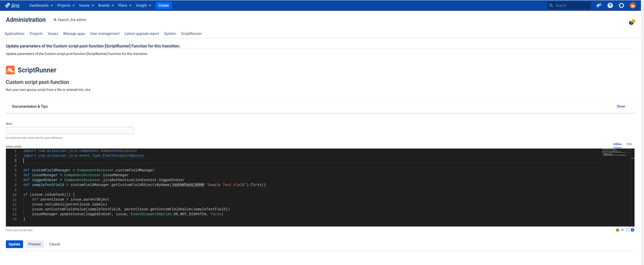644x265 pixels.
Task: Open the Projects admin tab
Action: [x=36, y=34]
